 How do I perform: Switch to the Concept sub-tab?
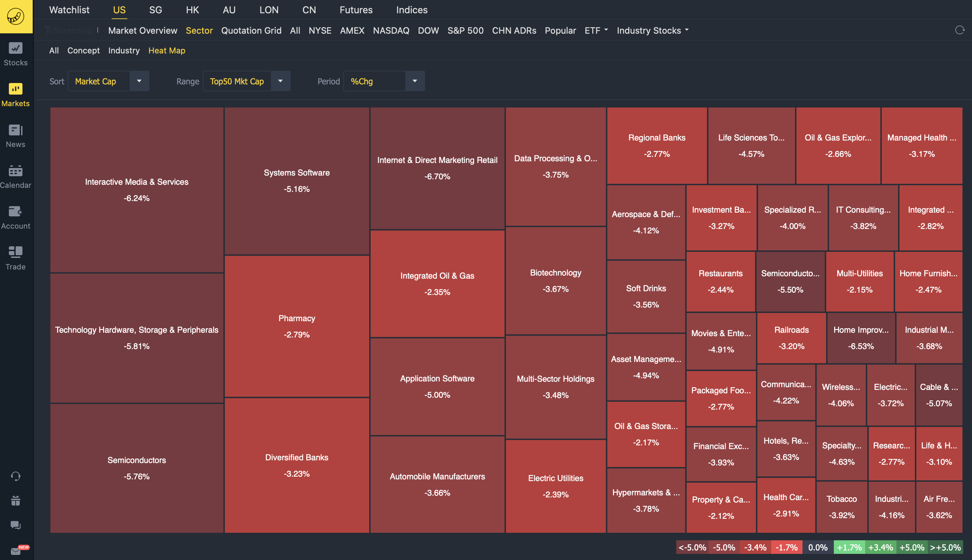[x=83, y=50]
